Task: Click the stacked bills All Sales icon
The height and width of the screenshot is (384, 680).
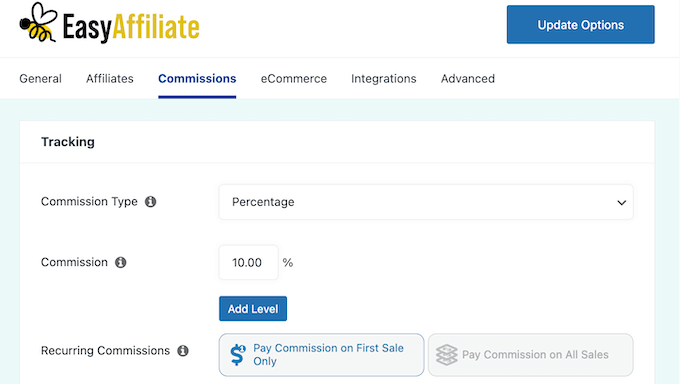Action: click(x=446, y=354)
